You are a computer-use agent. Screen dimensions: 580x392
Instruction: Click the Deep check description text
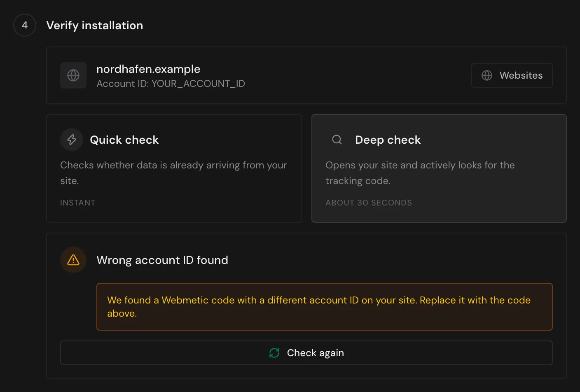point(420,173)
